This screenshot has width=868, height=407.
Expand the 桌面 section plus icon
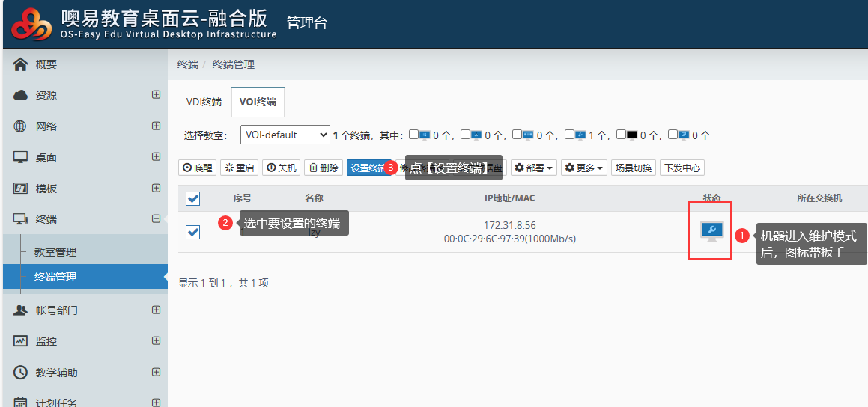pos(156,157)
